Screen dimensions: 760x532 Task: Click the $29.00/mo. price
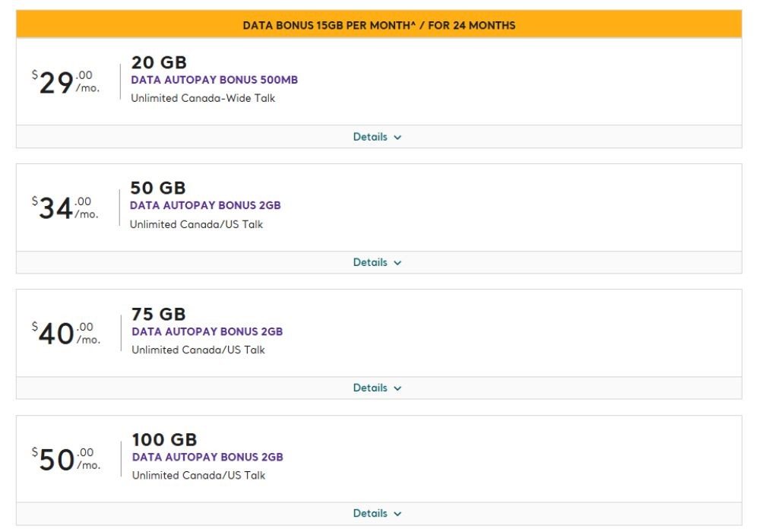click(65, 82)
